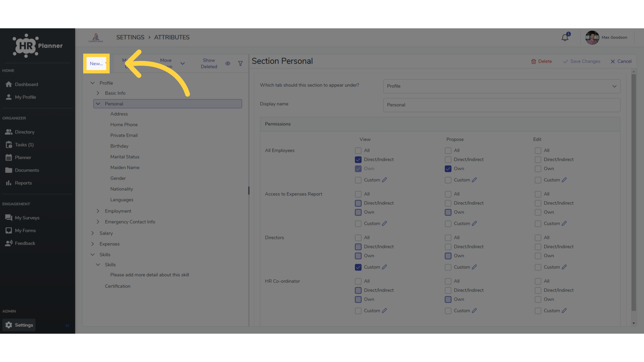
Task: Click the company logo beside Settings breadcrumb
Action: click(96, 38)
